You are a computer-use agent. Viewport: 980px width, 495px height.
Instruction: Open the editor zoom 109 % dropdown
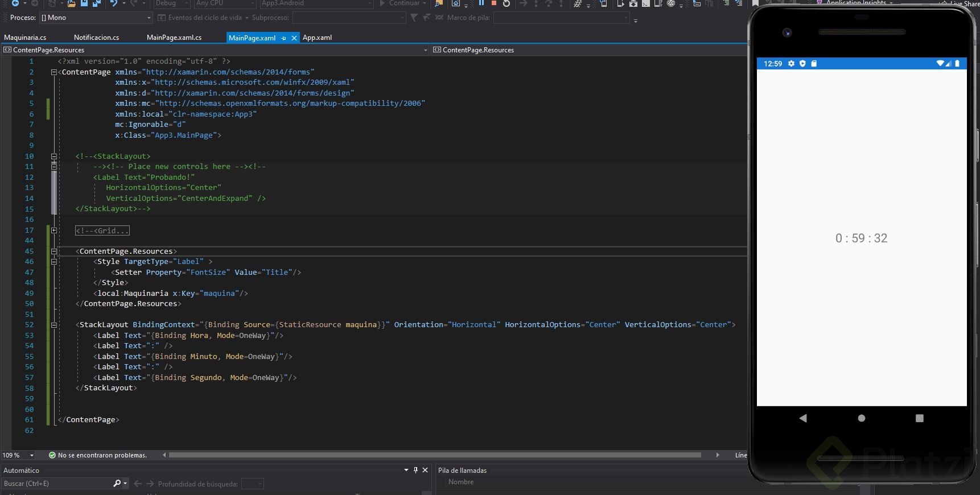point(31,455)
